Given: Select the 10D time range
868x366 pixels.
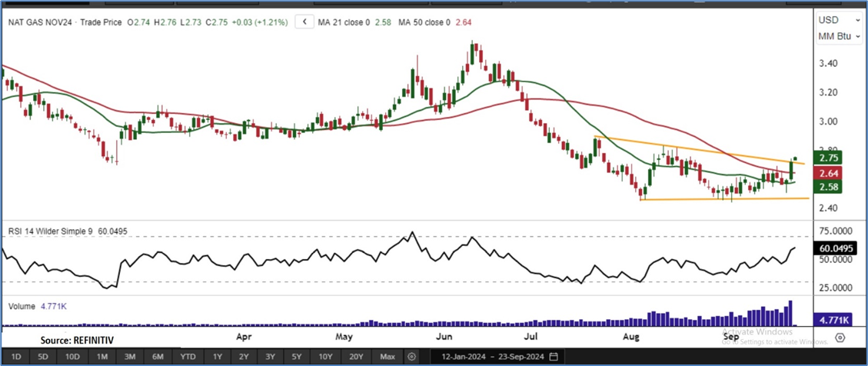Looking at the screenshot, I should point(72,356).
